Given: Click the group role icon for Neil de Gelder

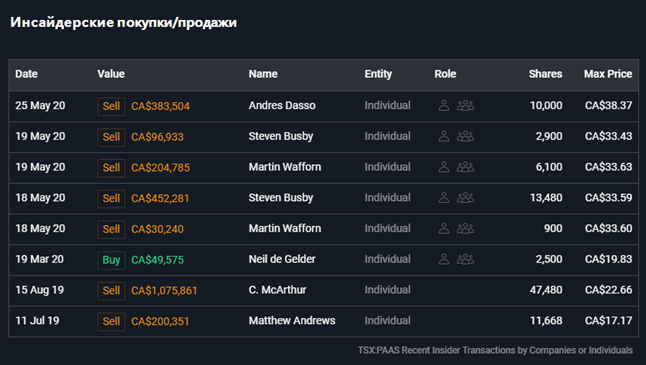Looking at the screenshot, I should coord(466,259).
